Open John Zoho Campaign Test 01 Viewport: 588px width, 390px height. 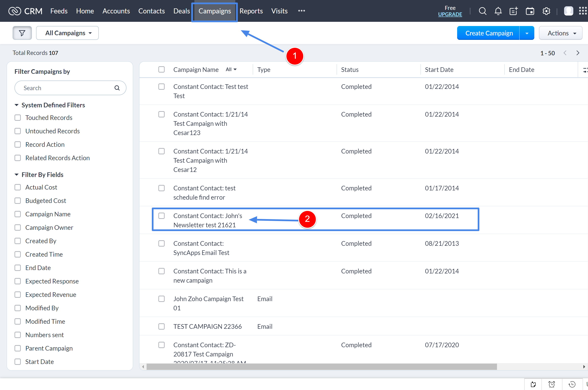(208, 303)
